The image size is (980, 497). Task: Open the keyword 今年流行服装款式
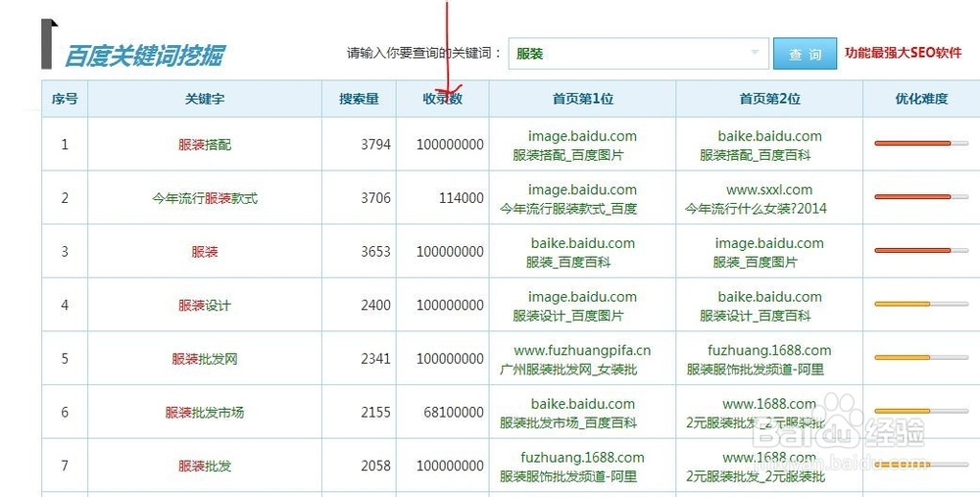(x=205, y=199)
